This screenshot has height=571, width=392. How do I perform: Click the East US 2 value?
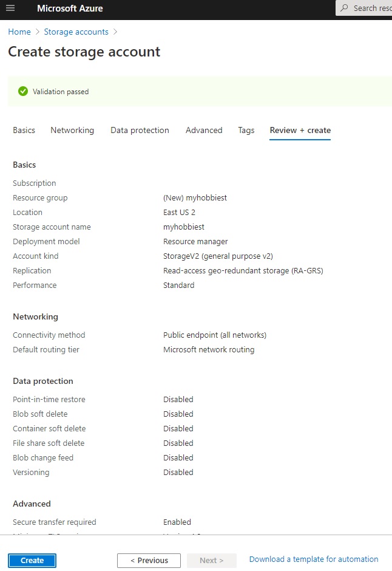coord(179,213)
